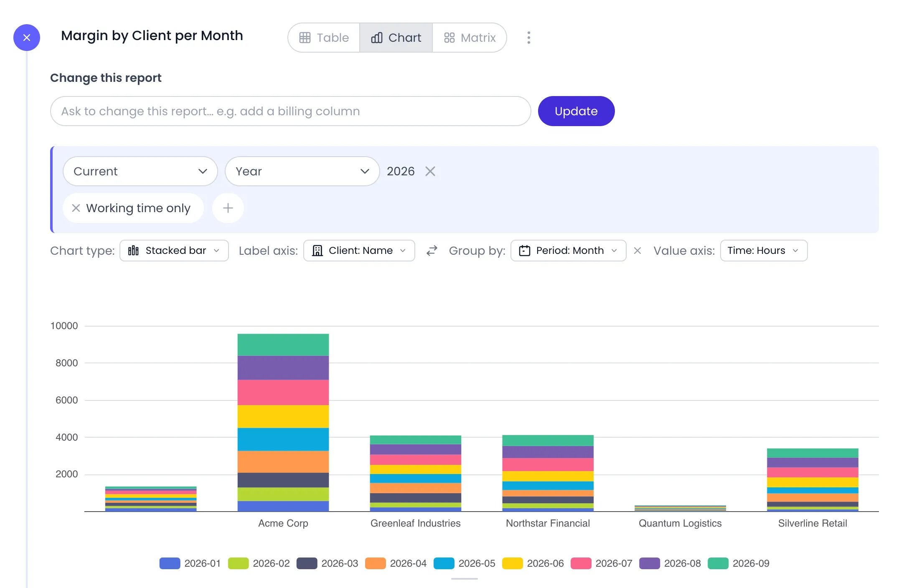Open the Stacked bar chart type dropdown
The image size is (899, 588).
[x=174, y=251]
